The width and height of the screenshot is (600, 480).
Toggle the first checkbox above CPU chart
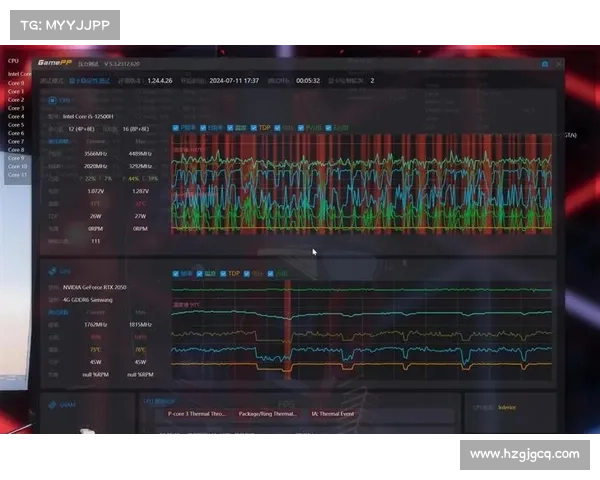point(177,128)
